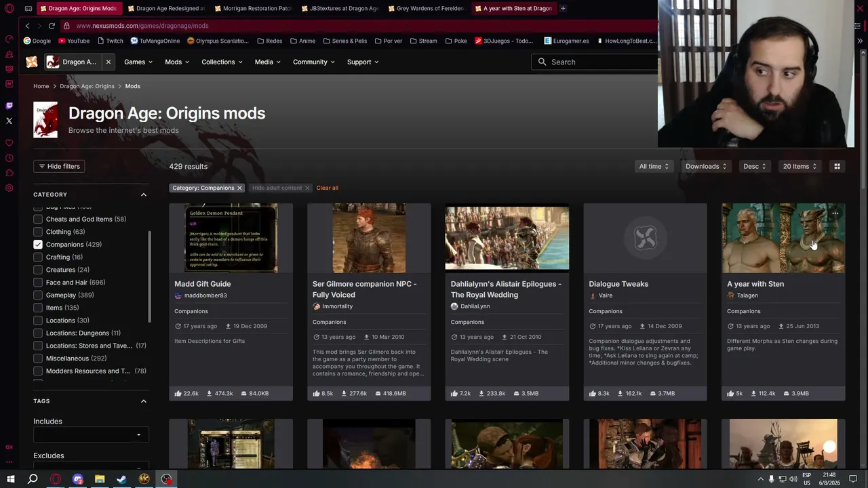Open the 20 Items per page dropdown
Viewport: 868px width, 488px height.
(800, 166)
